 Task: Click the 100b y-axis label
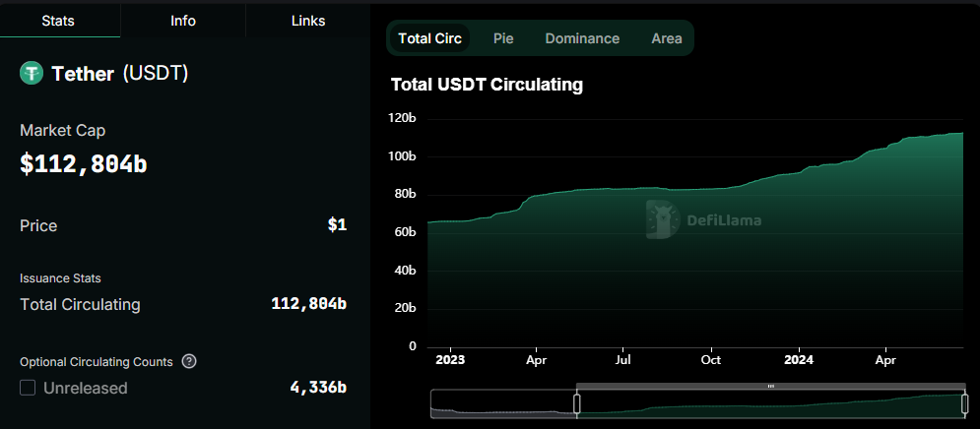(x=403, y=156)
